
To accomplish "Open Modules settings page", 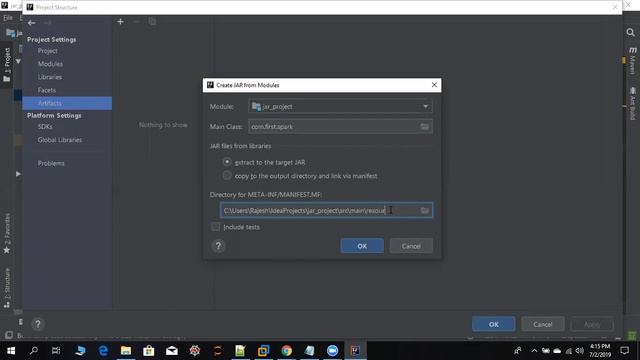I will [x=50, y=64].
